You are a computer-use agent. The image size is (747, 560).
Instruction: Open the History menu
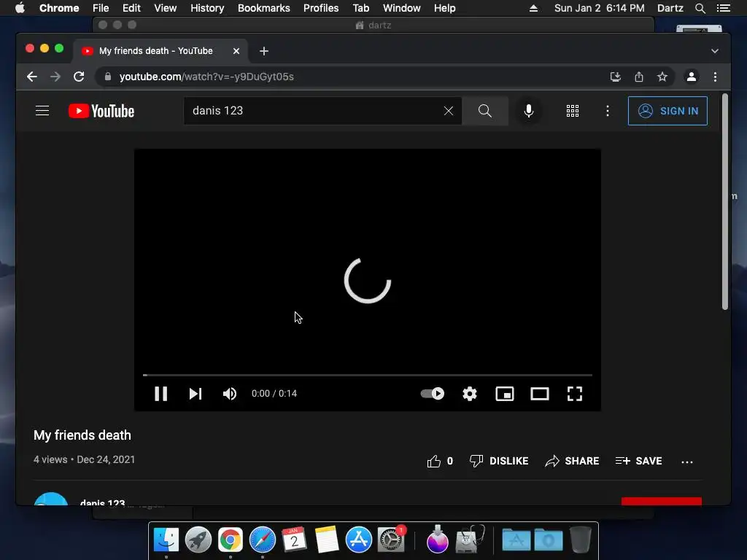(x=207, y=8)
